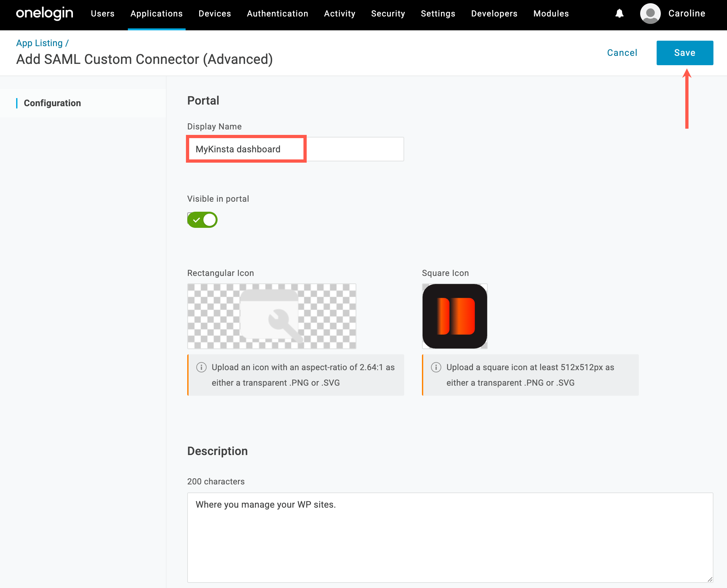727x588 pixels.
Task: Select the Configuration section in the sidebar
Action: 53,103
